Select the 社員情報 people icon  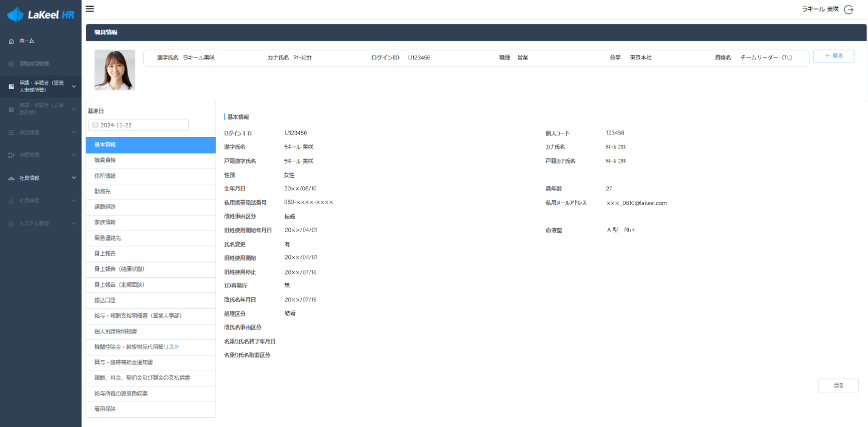click(x=10, y=178)
